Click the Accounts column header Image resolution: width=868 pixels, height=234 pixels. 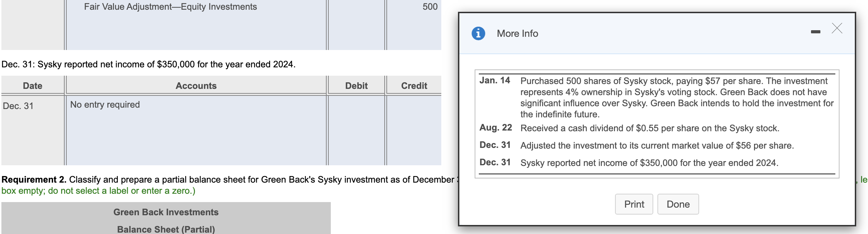click(x=196, y=85)
